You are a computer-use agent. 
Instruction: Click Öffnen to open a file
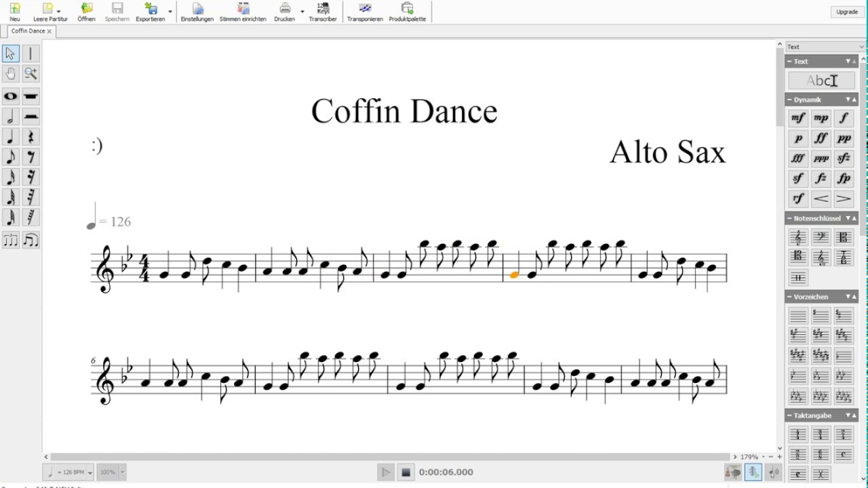tap(86, 12)
